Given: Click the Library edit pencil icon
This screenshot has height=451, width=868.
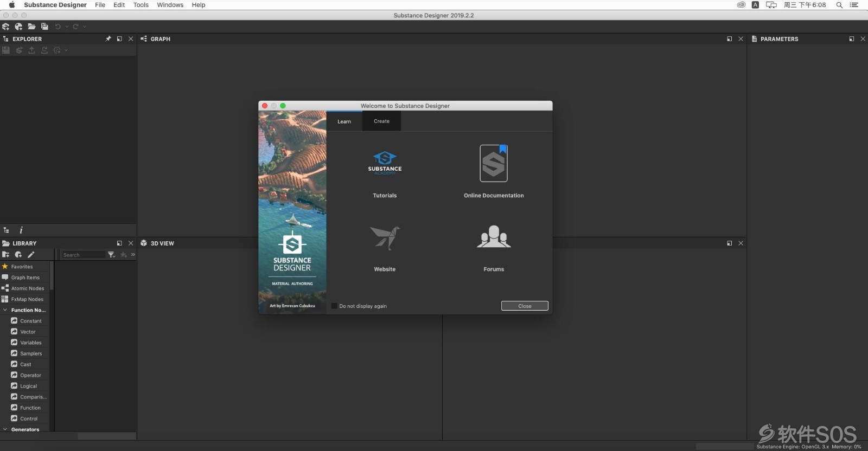Looking at the screenshot, I should pos(31,255).
